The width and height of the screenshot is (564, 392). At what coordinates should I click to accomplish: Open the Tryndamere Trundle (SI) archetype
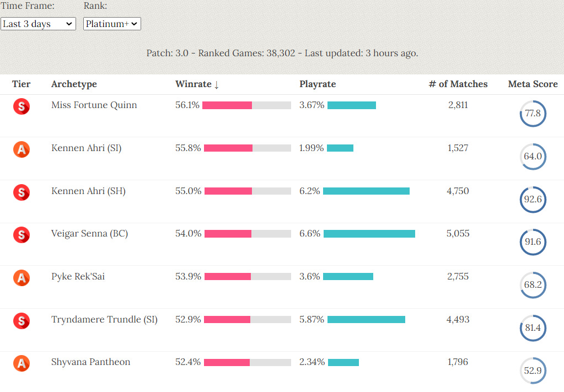point(104,319)
